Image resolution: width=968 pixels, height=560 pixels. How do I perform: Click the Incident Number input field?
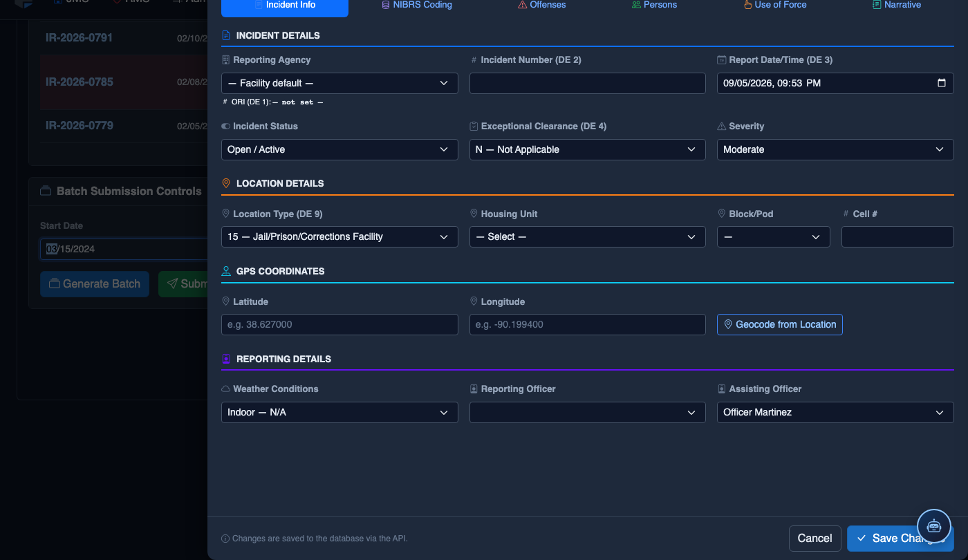[588, 83]
